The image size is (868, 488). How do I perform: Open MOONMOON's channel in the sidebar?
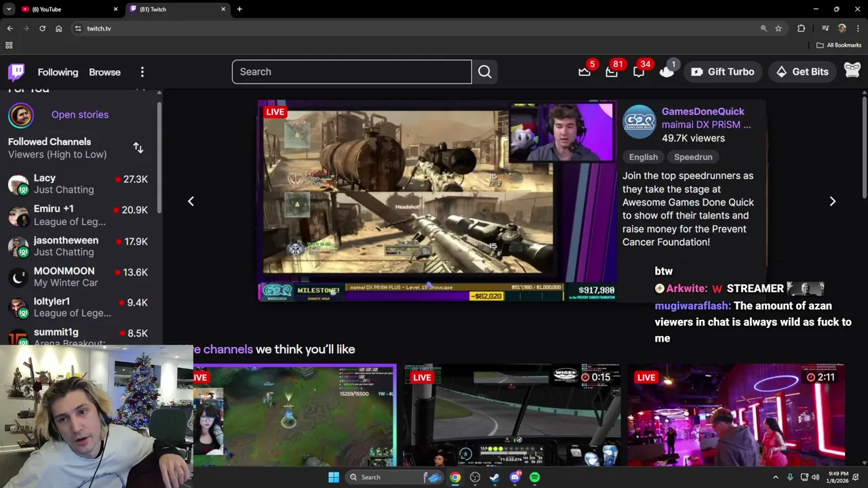click(78, 277)
